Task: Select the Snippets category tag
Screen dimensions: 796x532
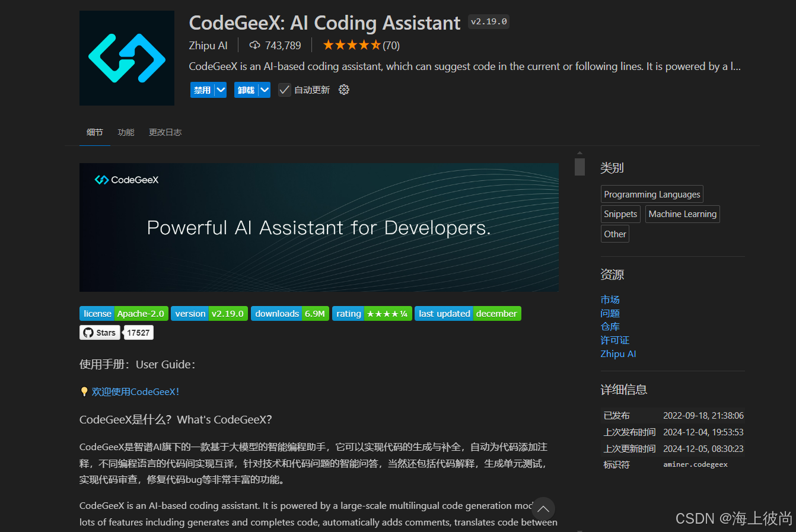Action: [620, 214]
